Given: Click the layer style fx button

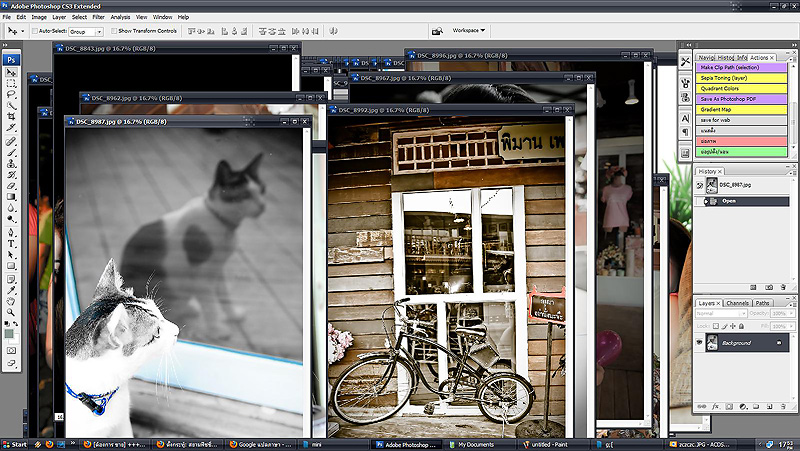Looking at the screenshot, I should tap(715, 407).
